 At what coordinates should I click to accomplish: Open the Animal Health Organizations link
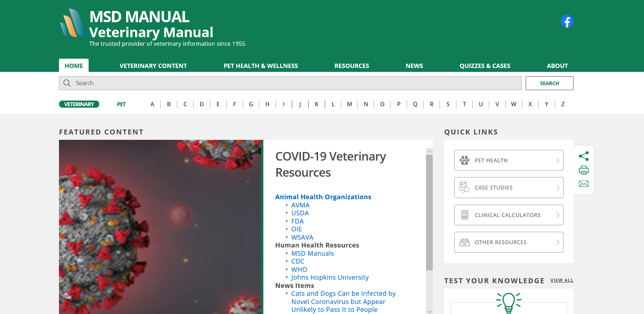[x=323, y=197]
